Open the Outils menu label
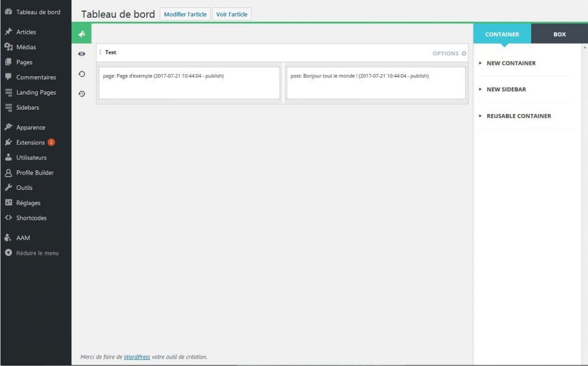 point(24,188)
